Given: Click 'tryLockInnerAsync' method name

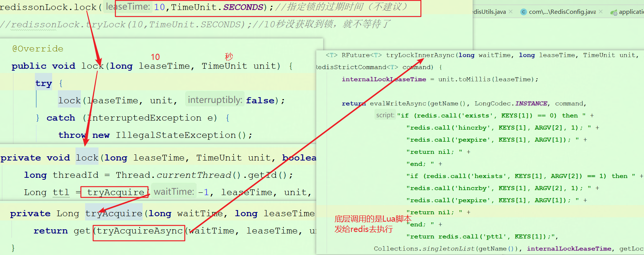Looking at the screenshot, I should (420, 55).
